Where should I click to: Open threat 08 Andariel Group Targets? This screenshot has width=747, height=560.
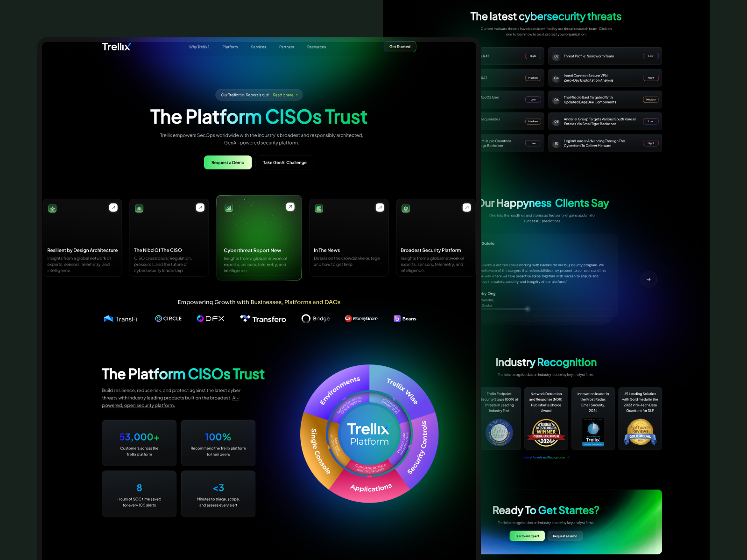coord(605,121)
